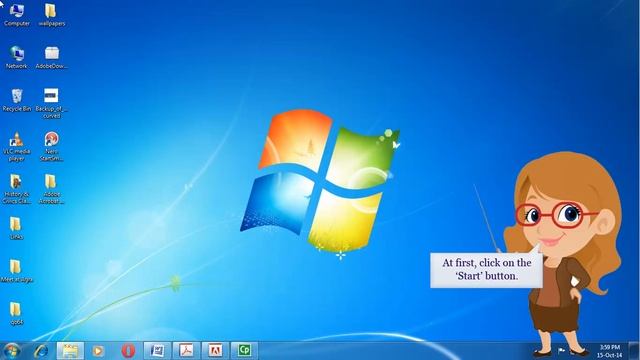Select the Computer desktop icon
Image resolution: width=640 pixels, height=360 pixels.
[x=17, y=15]
